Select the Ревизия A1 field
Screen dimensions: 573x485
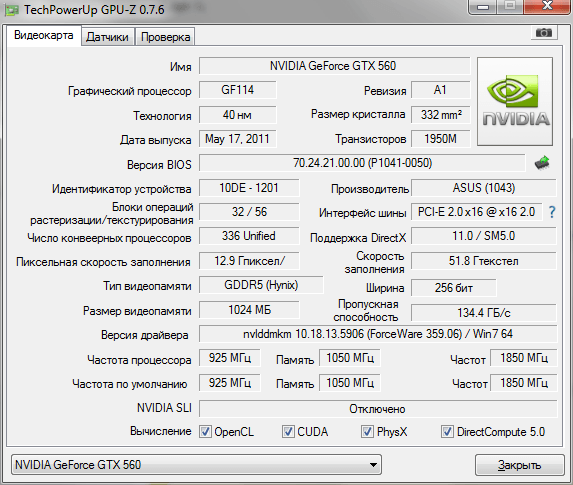coord(440,90)
